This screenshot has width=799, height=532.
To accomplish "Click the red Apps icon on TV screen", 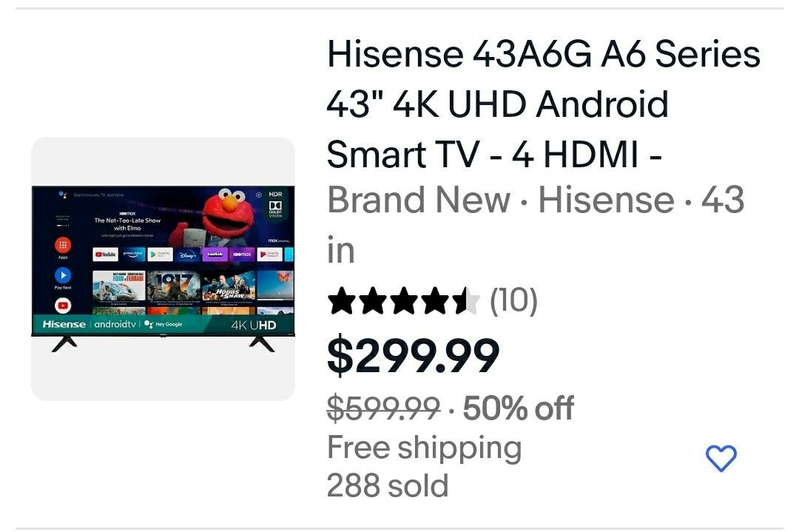I will (x=63, y=245).
